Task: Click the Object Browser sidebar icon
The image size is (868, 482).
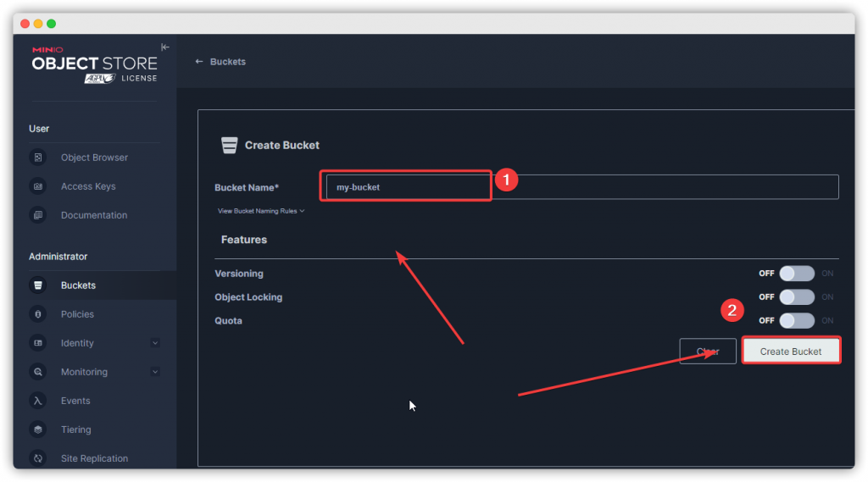Action: pyautogui.click(x=38, y=158)
